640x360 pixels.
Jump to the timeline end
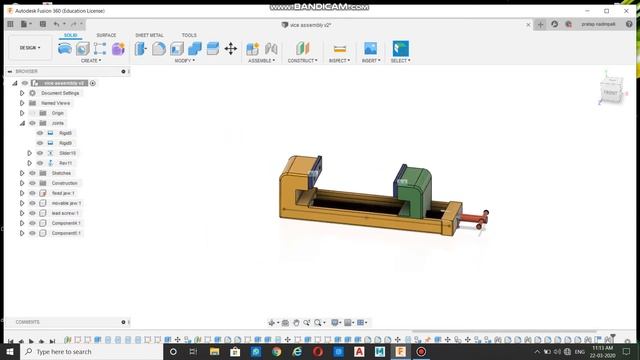click(x=52, y=341)
